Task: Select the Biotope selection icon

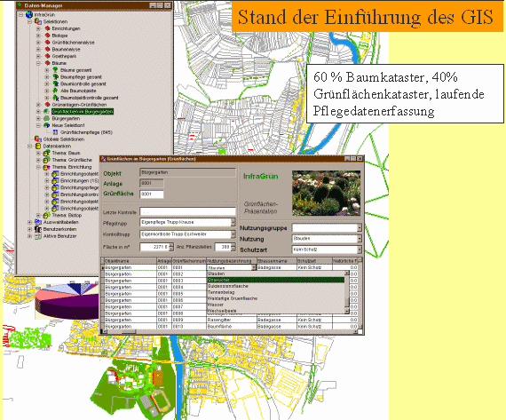Action: (47, 36)
